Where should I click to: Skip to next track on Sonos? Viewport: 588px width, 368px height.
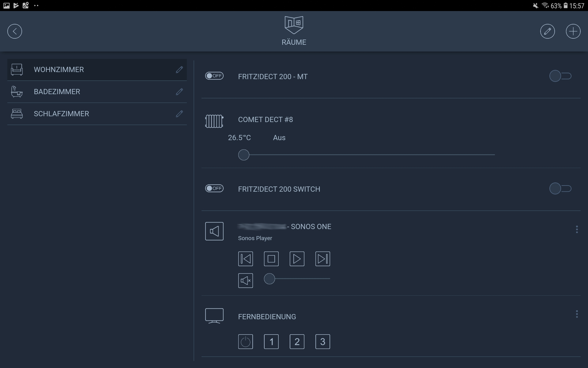pyautogui.click(x=323, y=259)
